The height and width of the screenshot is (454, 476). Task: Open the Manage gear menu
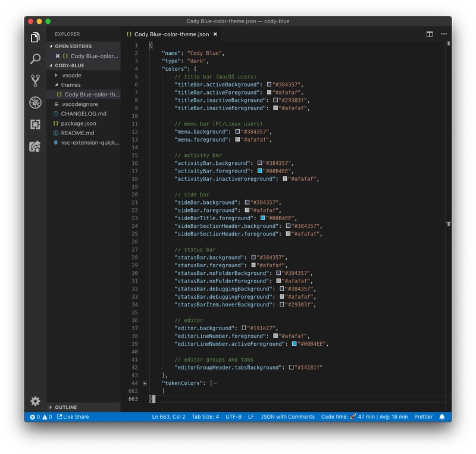pyautogui.click(x=35, y=401)
